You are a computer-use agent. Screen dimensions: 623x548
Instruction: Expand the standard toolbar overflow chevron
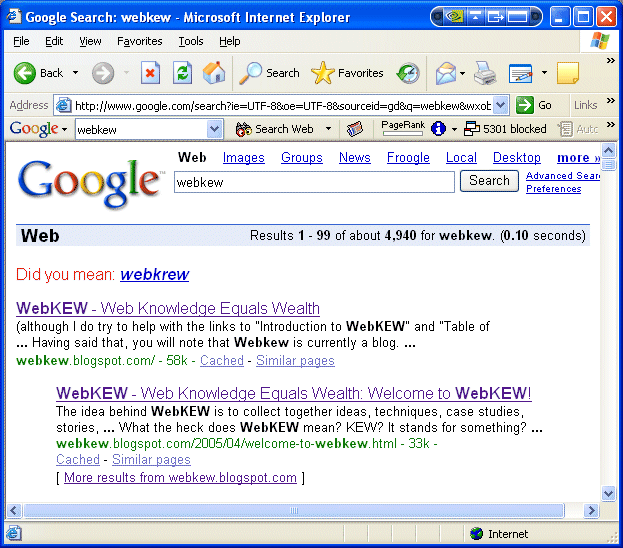[x=611, y=60]
